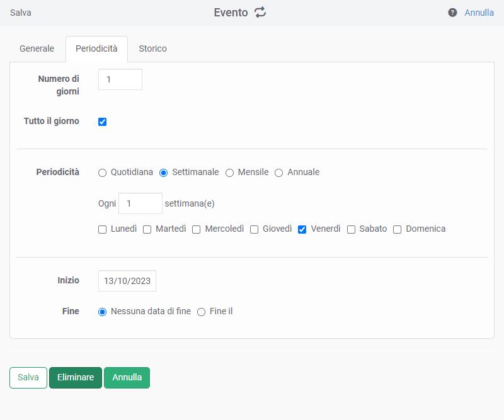Open the Inizio date field
The height and width of the screenshot is (420, 504).
click(x=127, y=281)
